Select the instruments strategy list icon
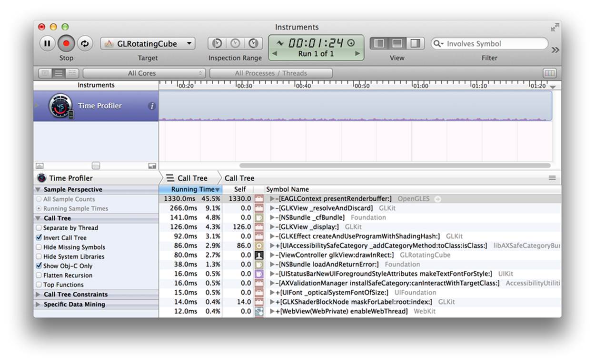Image resolution: width=595 pixels, height=364 pixels. click(59, 73)
